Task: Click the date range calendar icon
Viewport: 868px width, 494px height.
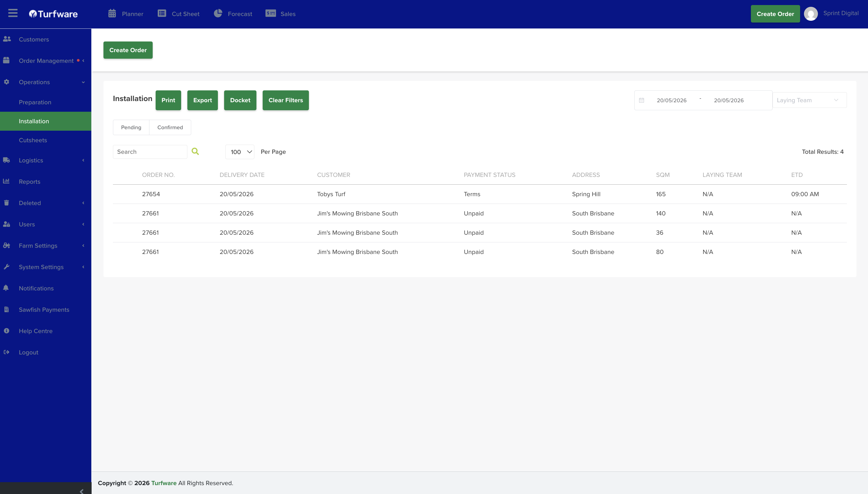Action: pos(641,100)
